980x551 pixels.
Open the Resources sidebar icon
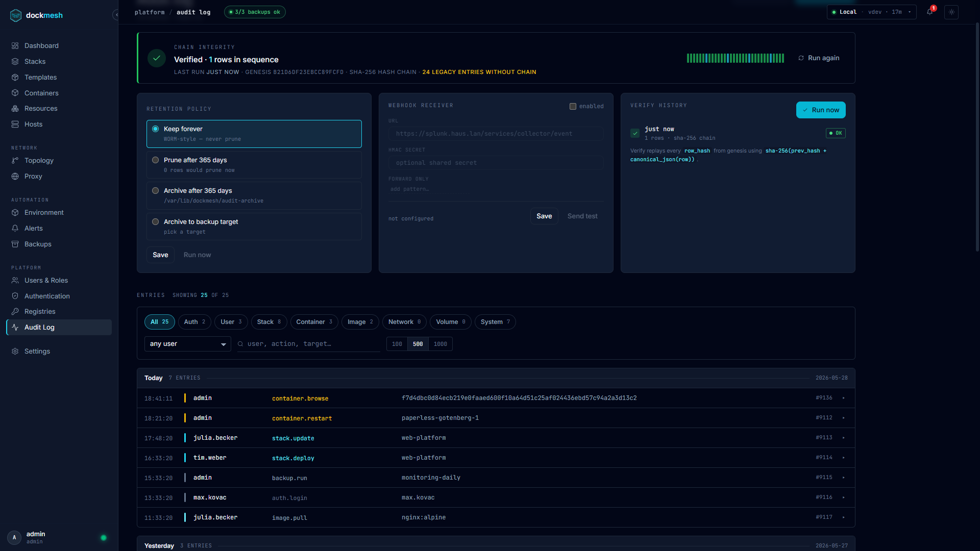(15, 109)
